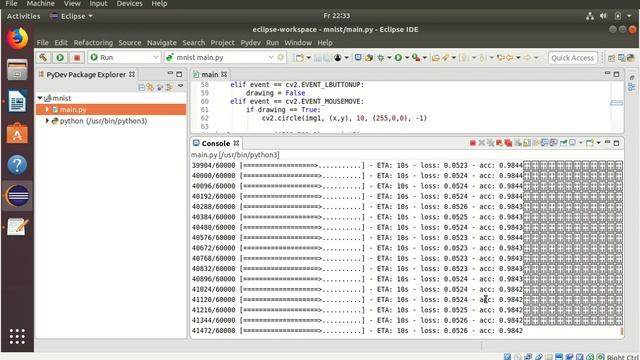
Task: Click the green Run As toolbar icon
Action: pos(398,58)
